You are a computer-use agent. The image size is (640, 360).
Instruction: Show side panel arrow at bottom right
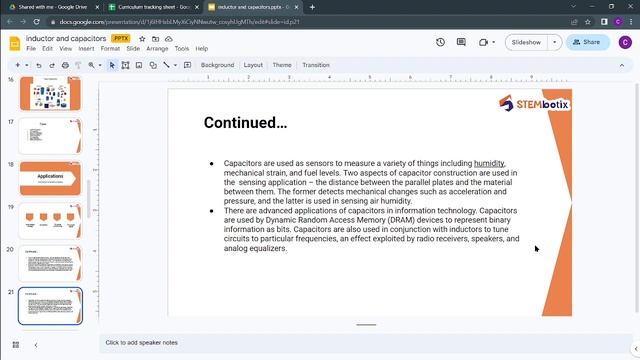[636, 349]
